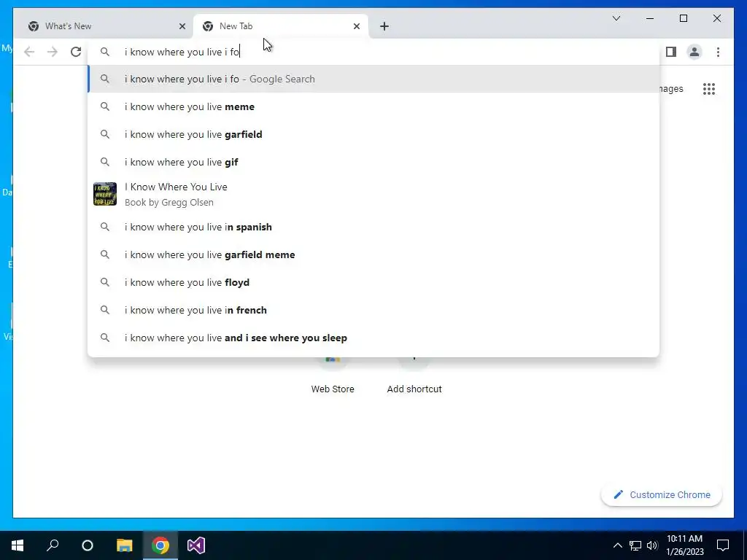Open the taskbar clock and date

(x=684, y=545)
